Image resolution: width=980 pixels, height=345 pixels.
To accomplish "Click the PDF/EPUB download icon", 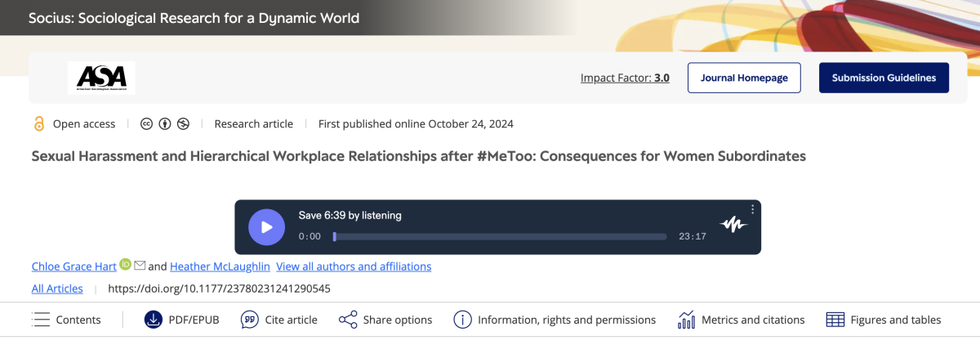I will coord(153,320).
